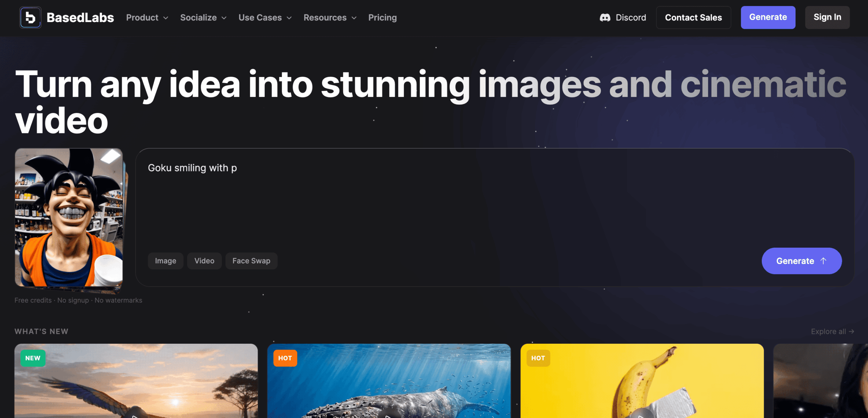Click the Discord icon in header
This screenshot has height=418, width=868.
pos(605,18)
